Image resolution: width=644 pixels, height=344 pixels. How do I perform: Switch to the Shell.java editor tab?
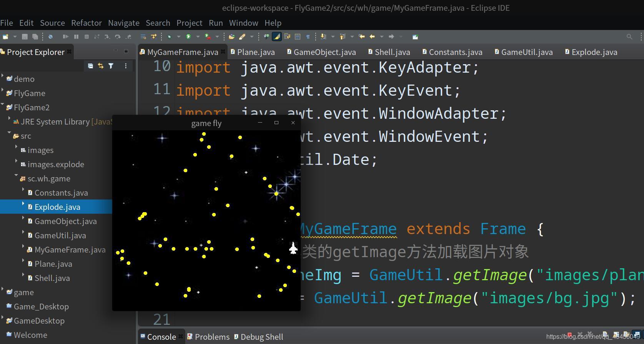389,52
